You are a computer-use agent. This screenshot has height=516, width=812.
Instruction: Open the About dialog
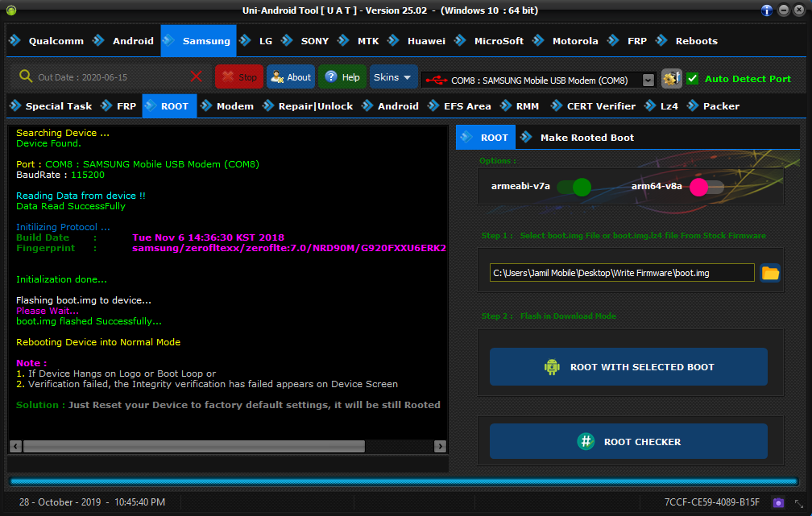(291, 77)
